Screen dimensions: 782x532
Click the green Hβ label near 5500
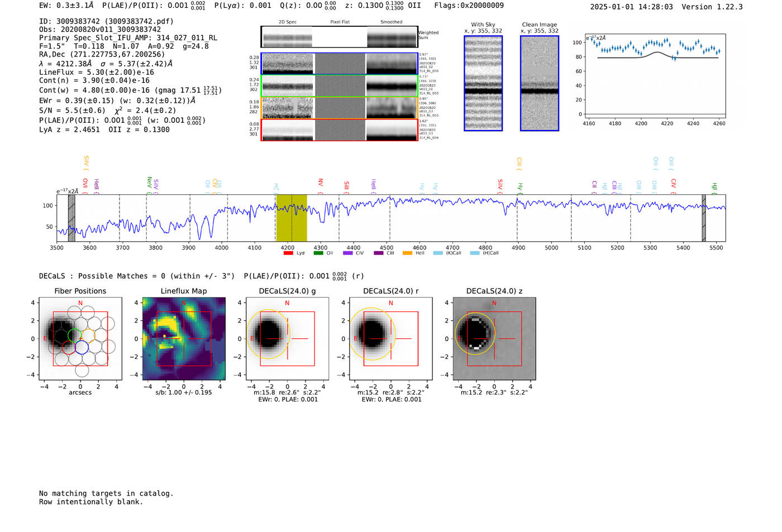coord(714,188)
